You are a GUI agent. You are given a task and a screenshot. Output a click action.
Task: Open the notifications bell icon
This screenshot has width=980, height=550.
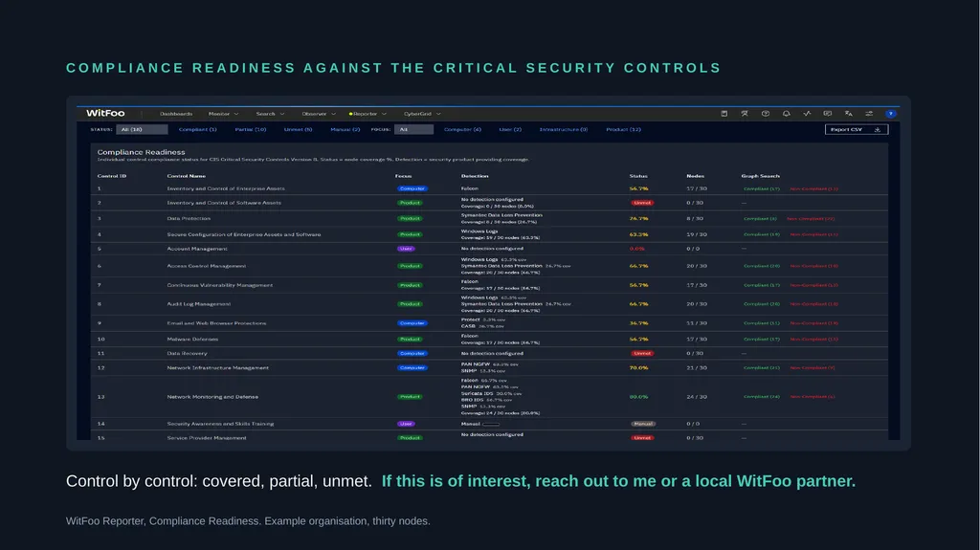(787, 114)
